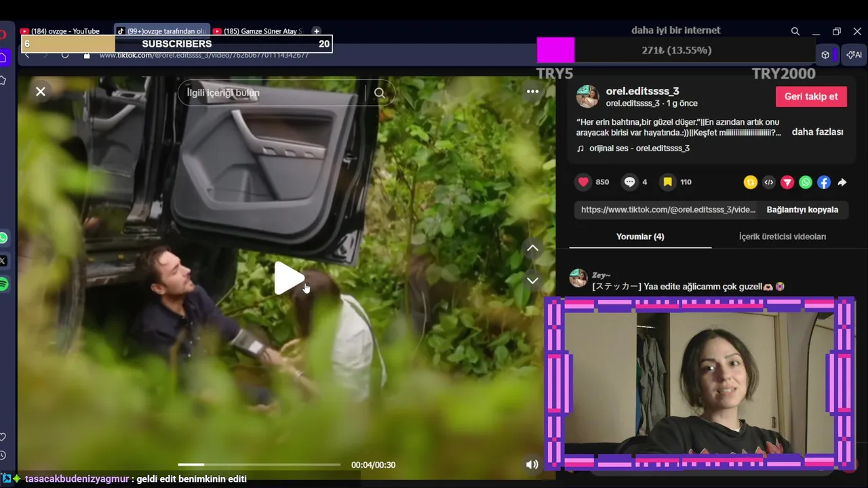Open a new browser tab with plus
Screen dimensions: 868x488
[316, 31]
